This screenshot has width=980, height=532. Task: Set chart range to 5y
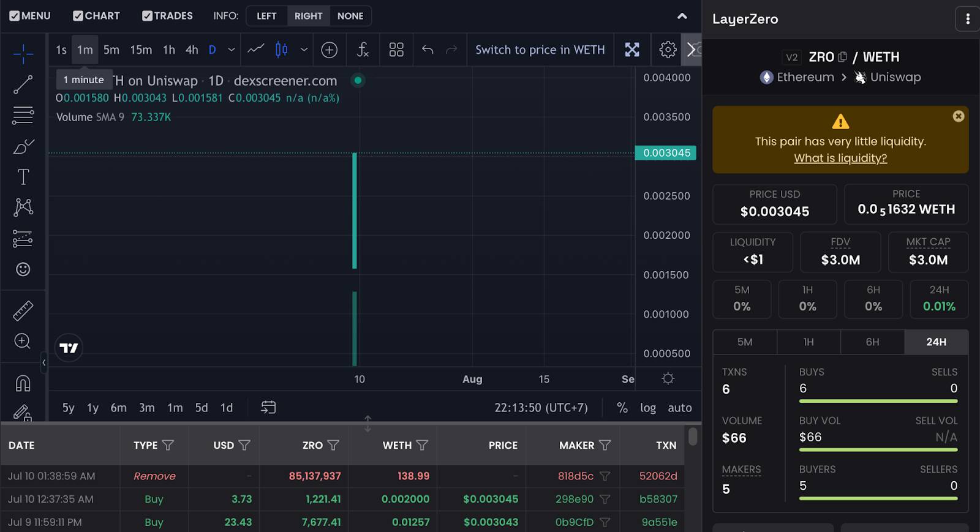point(69,408)
